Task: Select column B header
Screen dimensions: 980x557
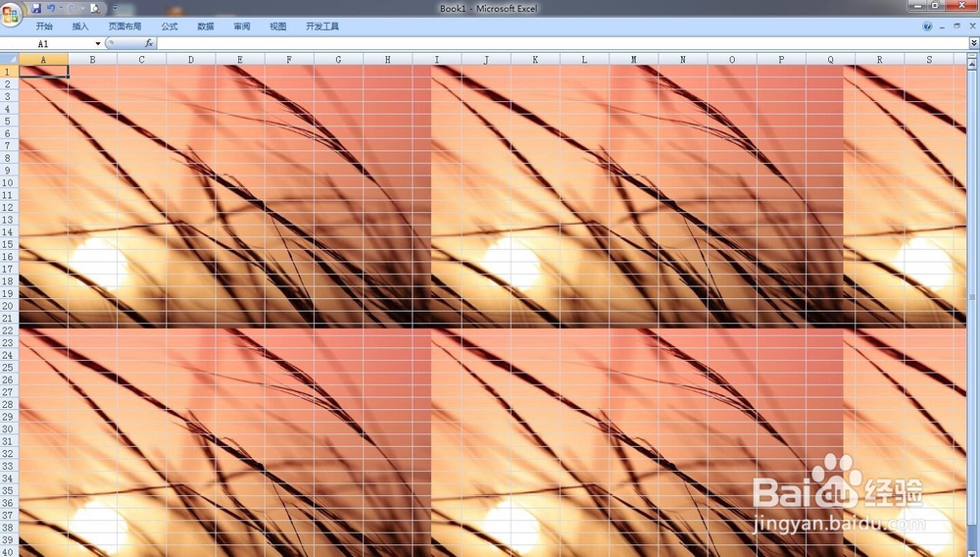Action: tap(92, 60)
